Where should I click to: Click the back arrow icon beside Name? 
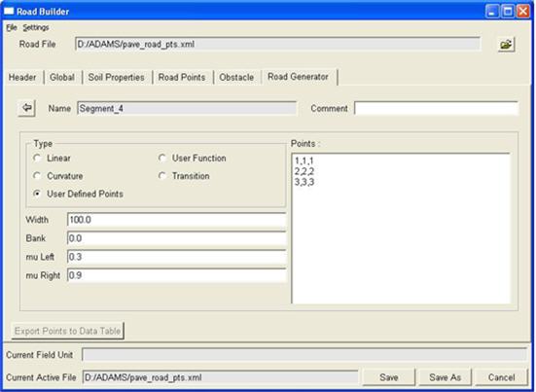26,108
